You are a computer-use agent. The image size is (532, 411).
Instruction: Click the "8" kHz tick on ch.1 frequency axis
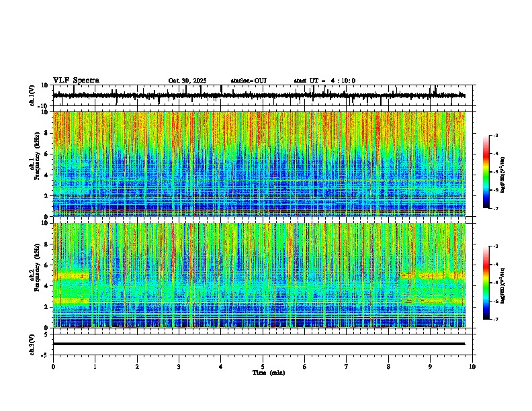point(47,133)
